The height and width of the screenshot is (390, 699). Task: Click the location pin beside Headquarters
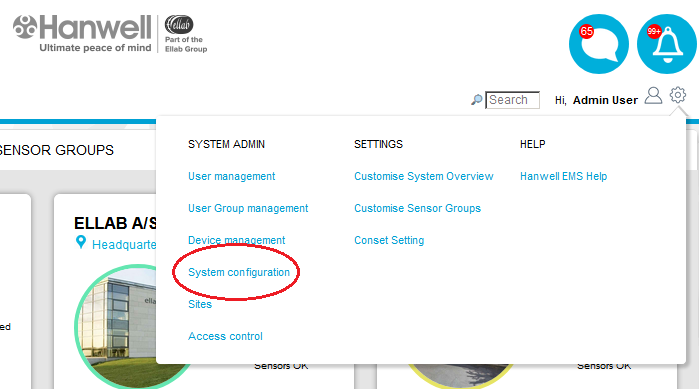81,242
